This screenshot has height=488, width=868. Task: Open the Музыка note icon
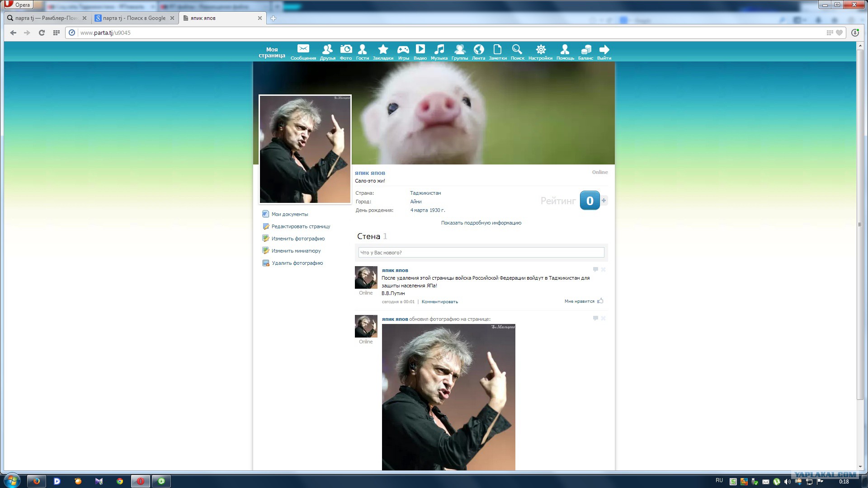pyautogui.click(x=439, y=52)
